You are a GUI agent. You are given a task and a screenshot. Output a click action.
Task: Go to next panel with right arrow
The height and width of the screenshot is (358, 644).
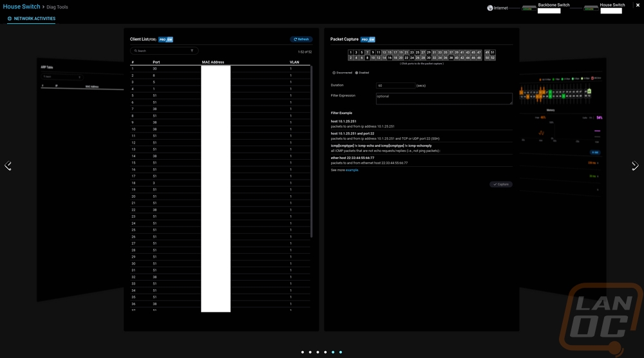[x=635, y=165]
